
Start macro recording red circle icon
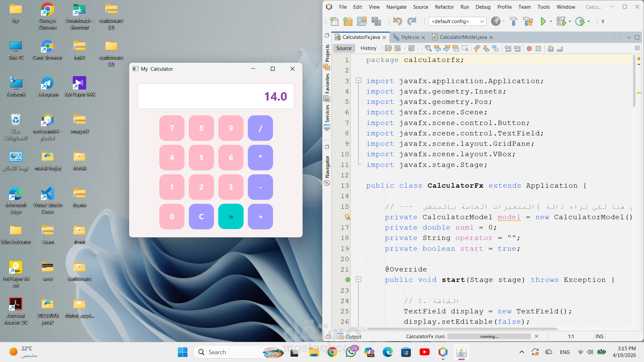point(529,49)
